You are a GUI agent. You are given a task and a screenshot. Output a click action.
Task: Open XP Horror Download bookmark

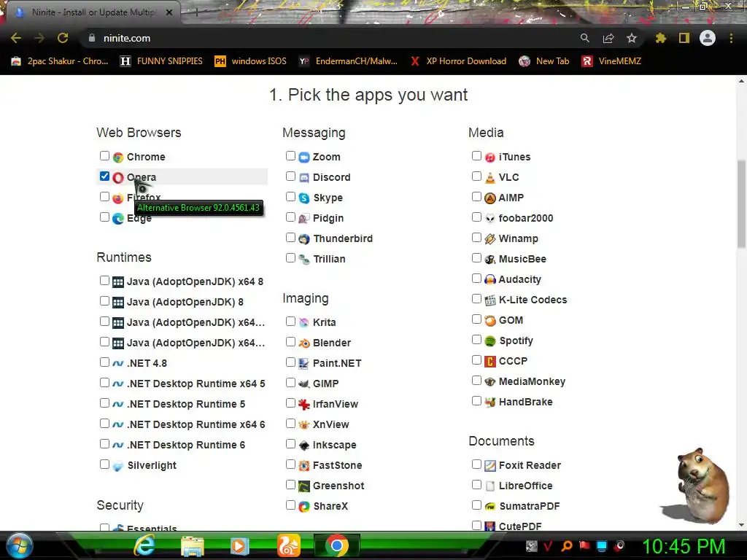click(459, 61)
